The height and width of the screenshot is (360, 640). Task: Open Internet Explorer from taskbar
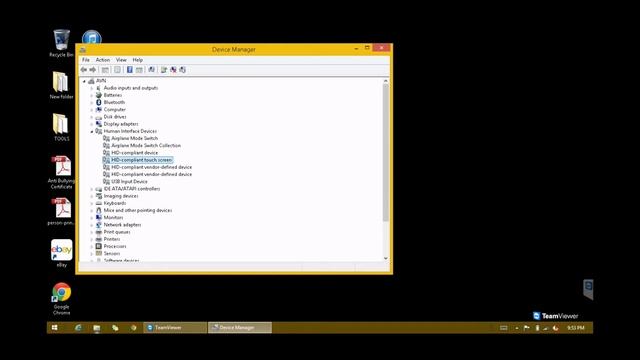(x=78, y=328)
